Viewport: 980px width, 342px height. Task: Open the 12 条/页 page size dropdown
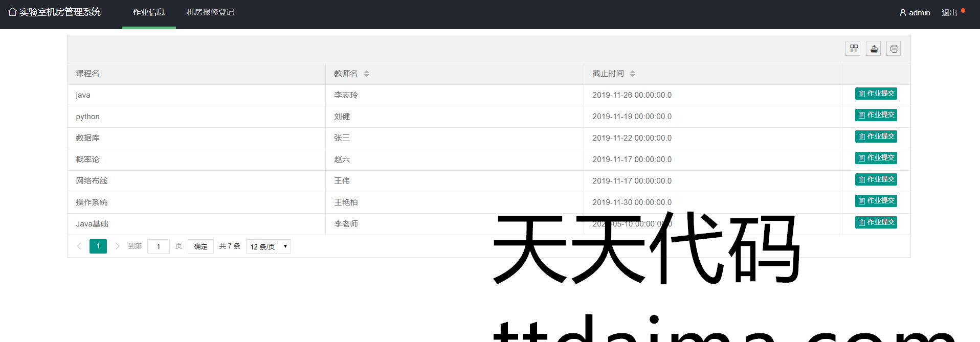pos(268,246)
